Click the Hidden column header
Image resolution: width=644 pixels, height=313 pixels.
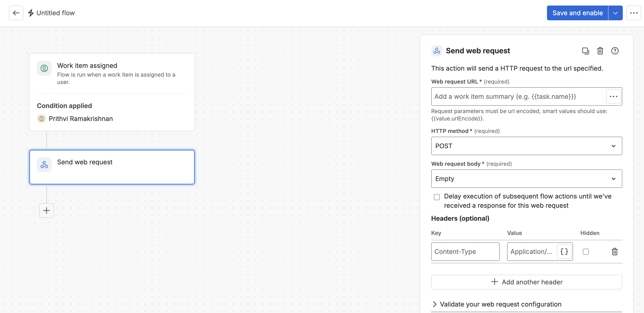590,233
